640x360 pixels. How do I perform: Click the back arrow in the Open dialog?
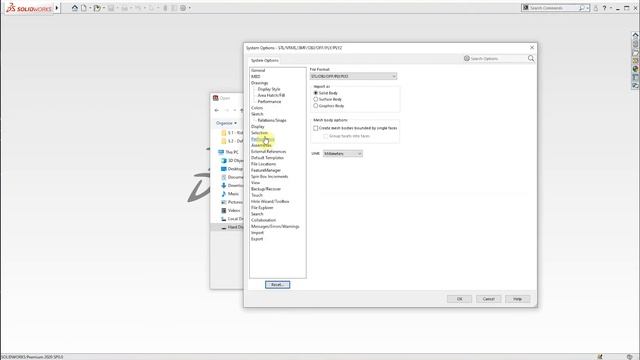point(217,110)
